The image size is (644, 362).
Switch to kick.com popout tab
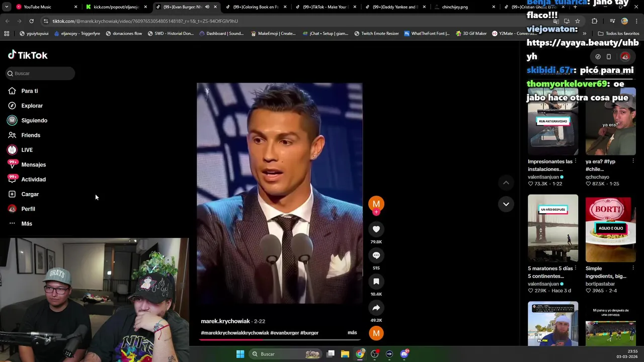click(x=116, y=7)
